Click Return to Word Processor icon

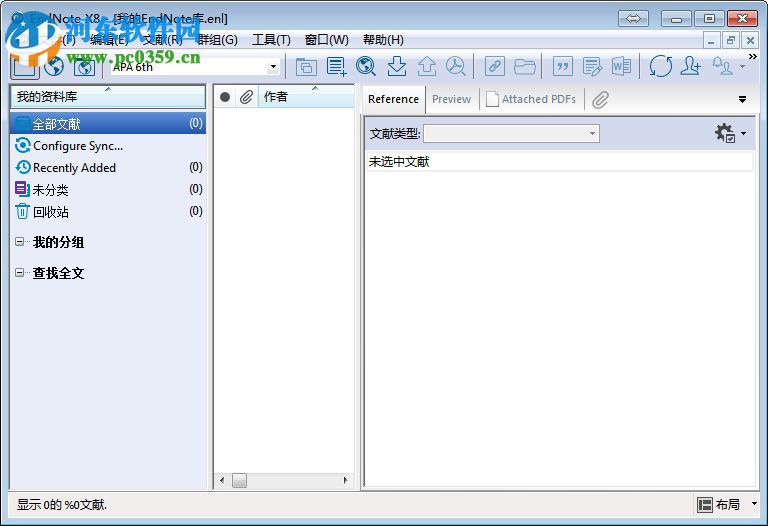(x=622, y=67)
